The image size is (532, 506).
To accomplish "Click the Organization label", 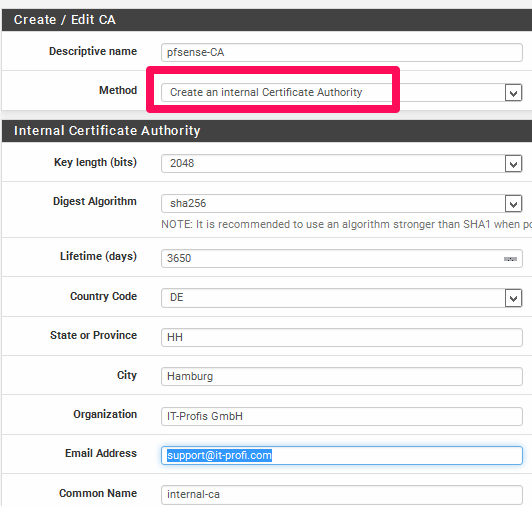I will (x=105, y=414).
